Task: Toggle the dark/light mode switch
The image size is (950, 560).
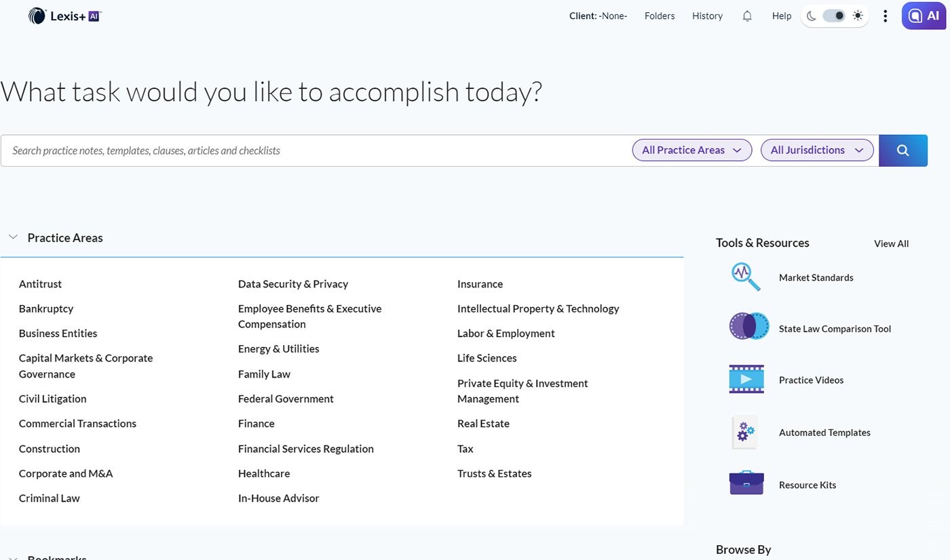Action: click(x=835, y=16)
